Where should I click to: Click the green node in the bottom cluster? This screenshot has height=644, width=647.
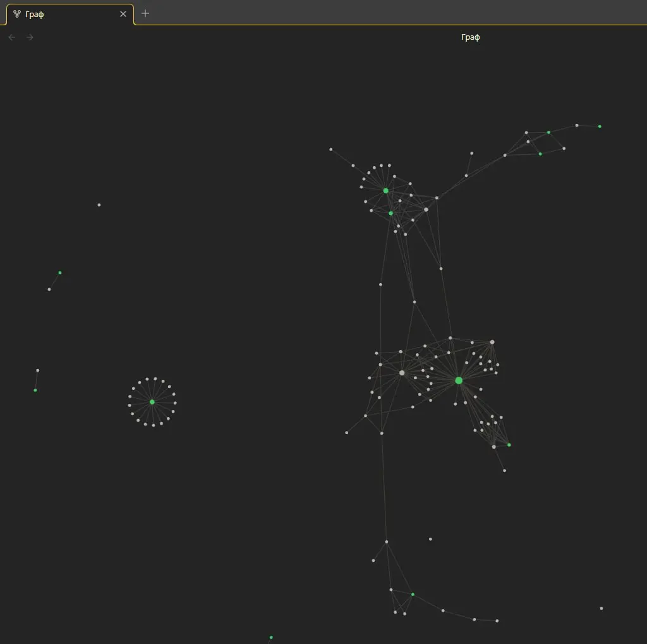coord(413,595)
